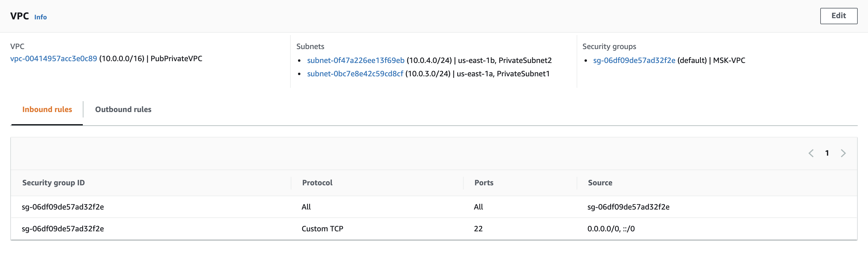The width and height of the screenshot is (868, 261).
Task: Open the Info link next to VPC
Action: [x=40, y=17]
